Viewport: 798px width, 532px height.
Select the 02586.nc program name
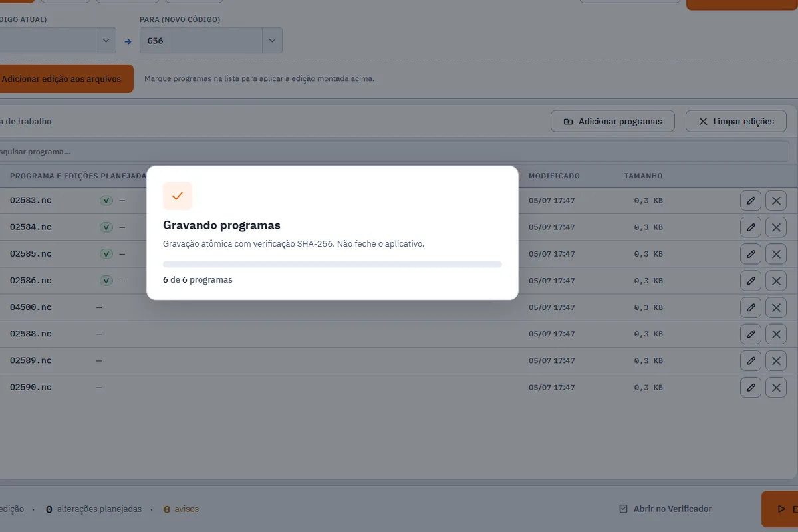(x=31, y=280)
